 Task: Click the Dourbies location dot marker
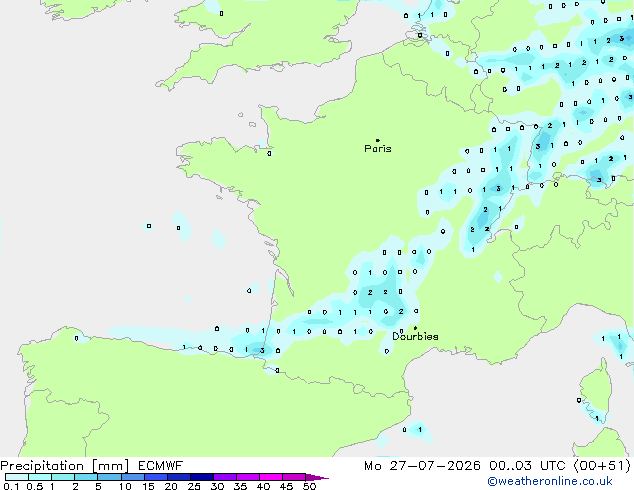(415, 328)
